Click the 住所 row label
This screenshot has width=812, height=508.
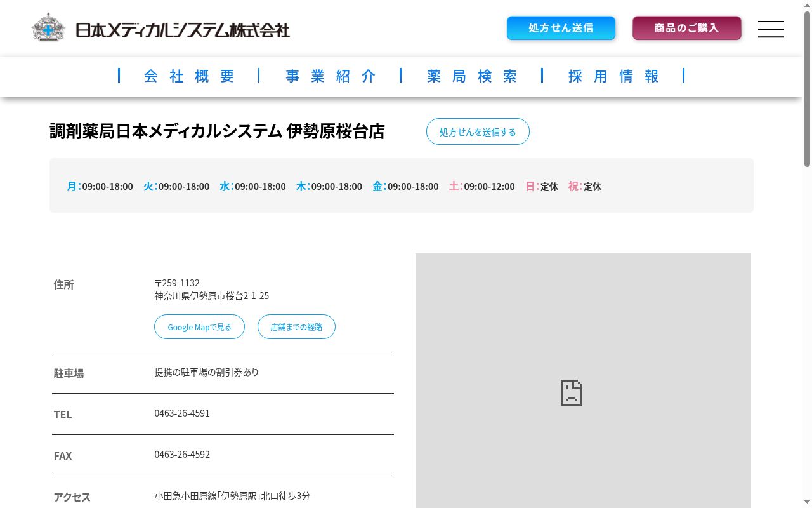click(64, 284)
